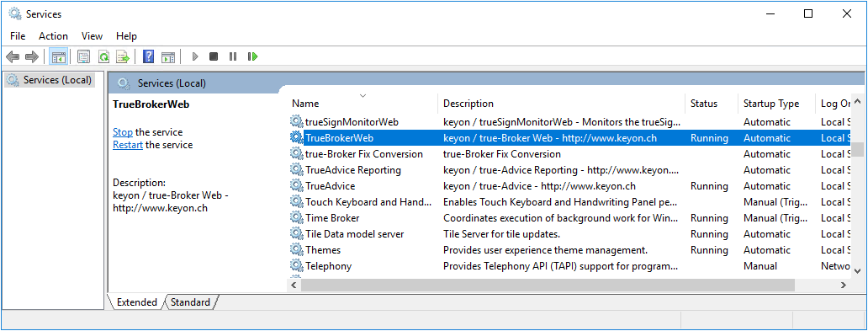Click the sort chevron above Name column
Screen dimensions: 868x331
(x=363, y=96)
